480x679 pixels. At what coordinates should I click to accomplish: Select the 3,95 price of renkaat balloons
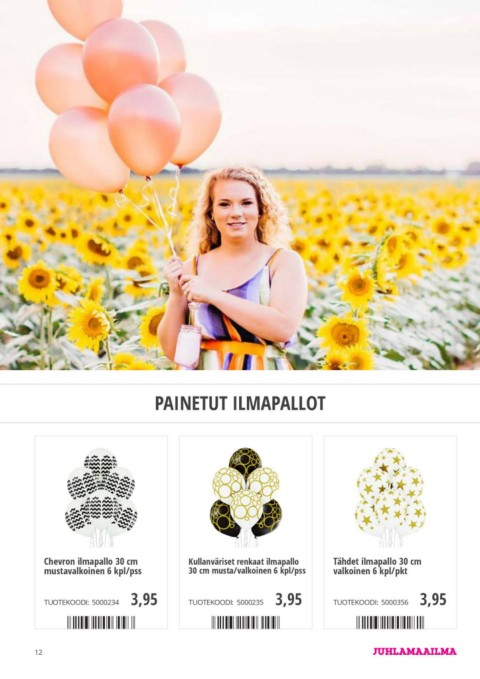point(289,600)
